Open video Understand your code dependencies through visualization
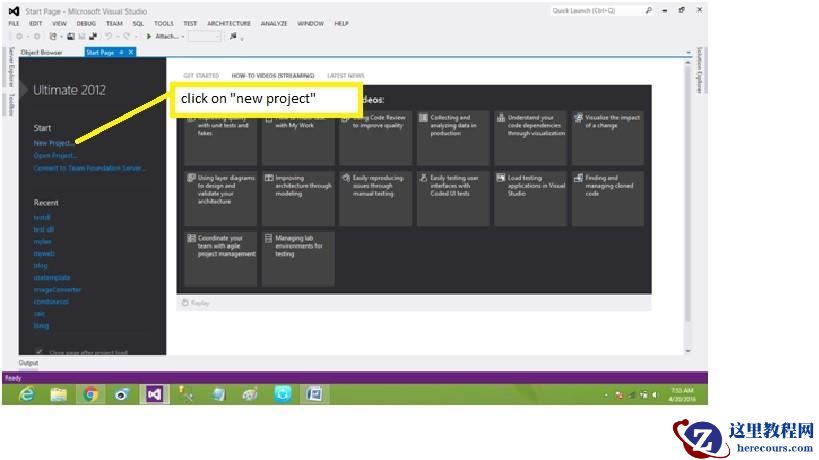 530,138
